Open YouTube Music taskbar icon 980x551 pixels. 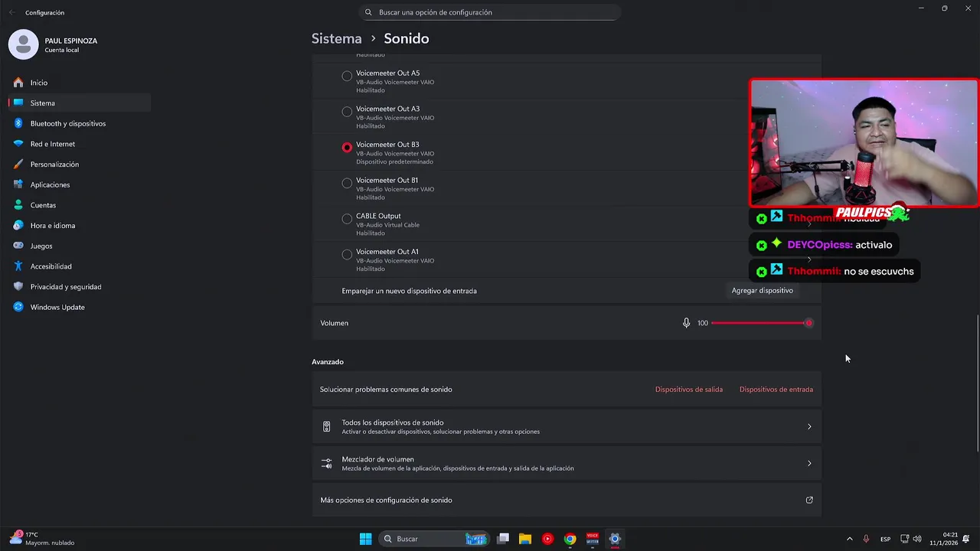point(547,539)
